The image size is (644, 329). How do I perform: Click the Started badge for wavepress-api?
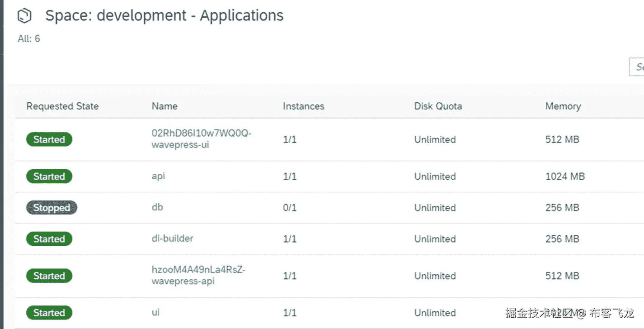(x=49, y=276)
